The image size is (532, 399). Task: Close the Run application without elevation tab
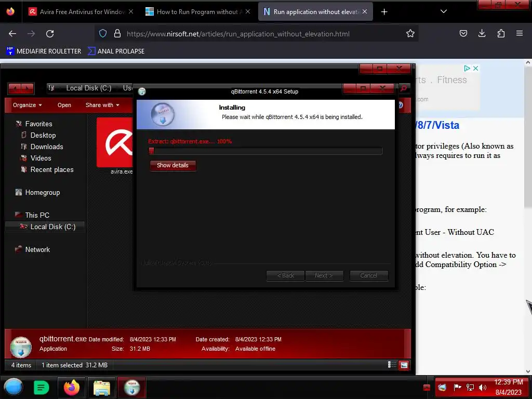[365, 11]
